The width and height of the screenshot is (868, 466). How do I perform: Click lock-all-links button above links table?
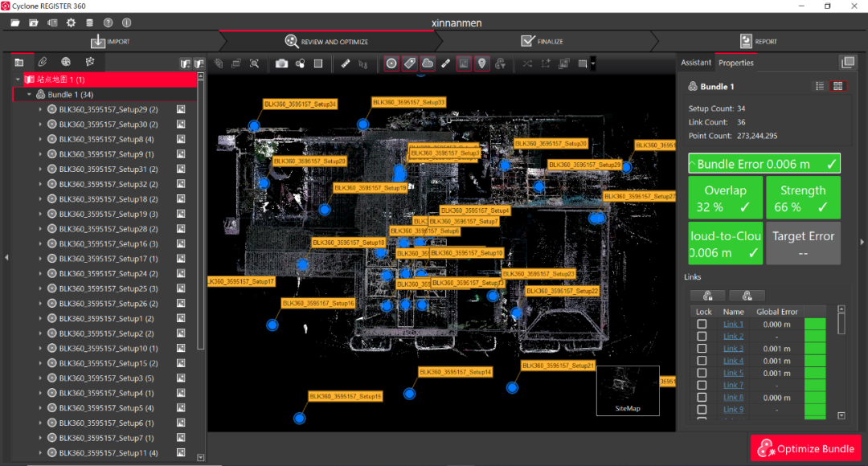click(x=707, y=296)
